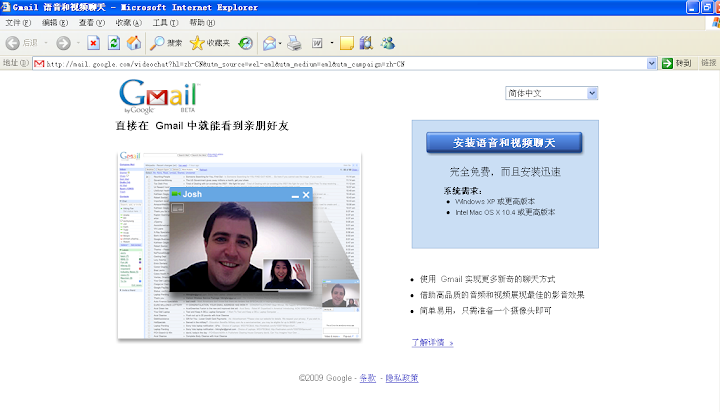Viewport: 720px width, 412px height.
Task: Click the small woman waving video inset
Action: [x=287, y=274]
